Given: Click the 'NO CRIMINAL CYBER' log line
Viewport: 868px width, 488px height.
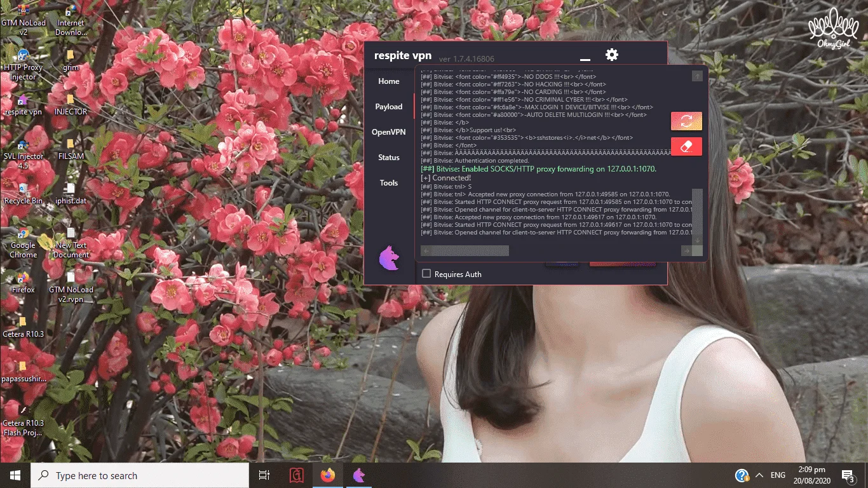Looking at the screenshot, I should (x=524, y=99).
